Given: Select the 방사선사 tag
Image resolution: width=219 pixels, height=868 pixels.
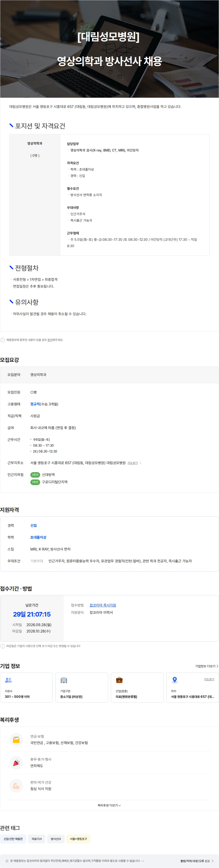Looking at the screenshot, I should click(x=56, y=839).
